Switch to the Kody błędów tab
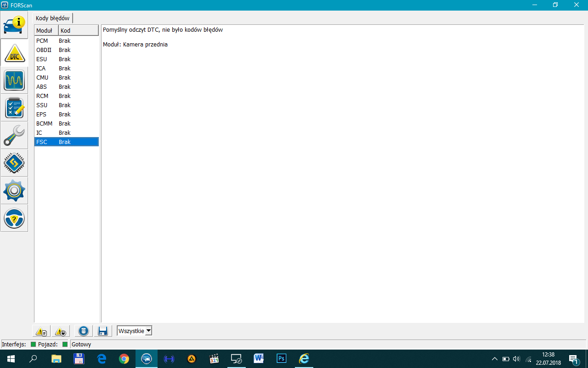588x368 pixels. [53, 18]
